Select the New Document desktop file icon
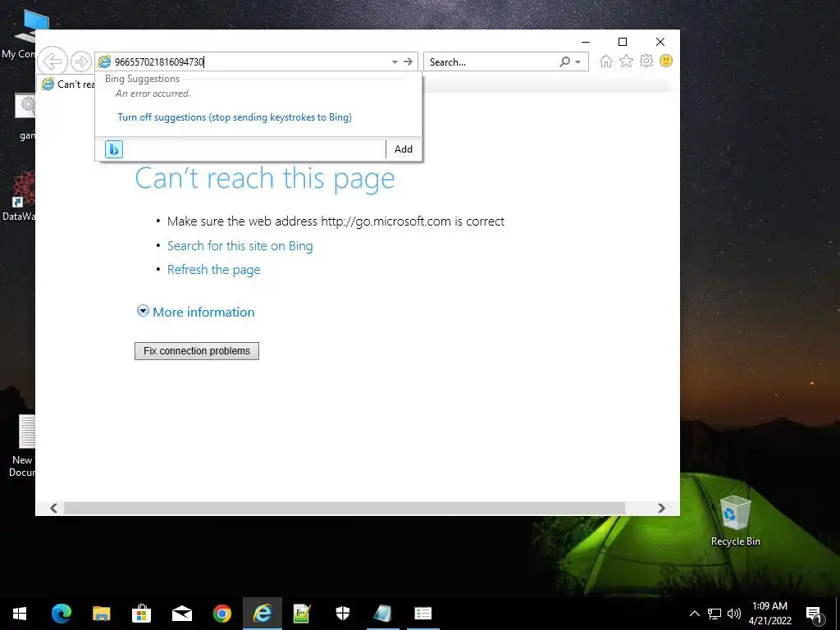Screen dimensions: 840x630 (x=21, y=445)
